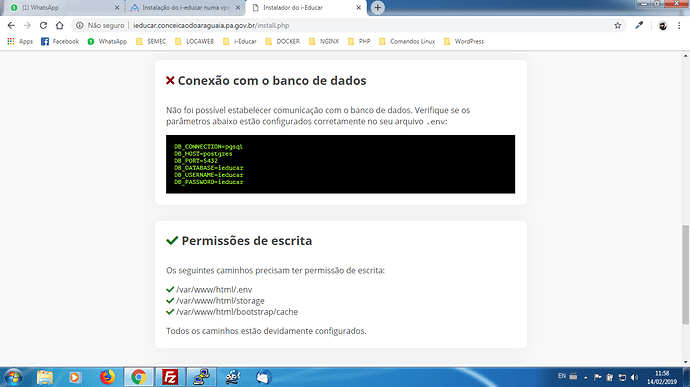Click the /var/www/html/storage path

click(x=220, y=301)
